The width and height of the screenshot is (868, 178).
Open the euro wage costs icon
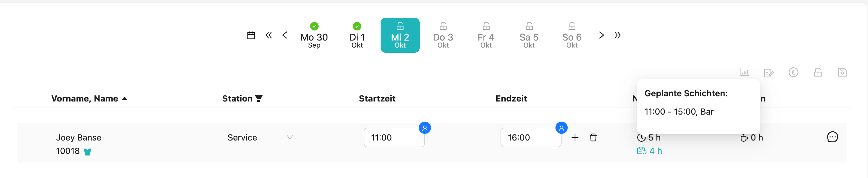point(793,72)
